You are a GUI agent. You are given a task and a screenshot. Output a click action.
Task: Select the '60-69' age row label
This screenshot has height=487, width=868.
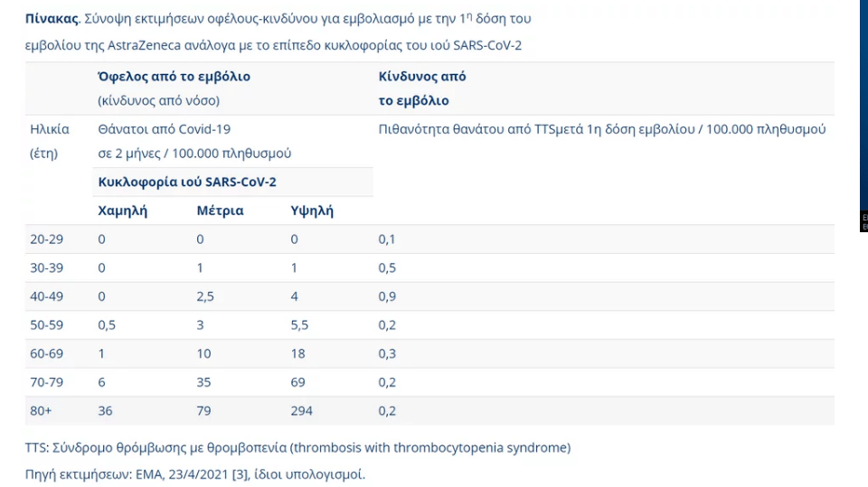tap(46, 353)
